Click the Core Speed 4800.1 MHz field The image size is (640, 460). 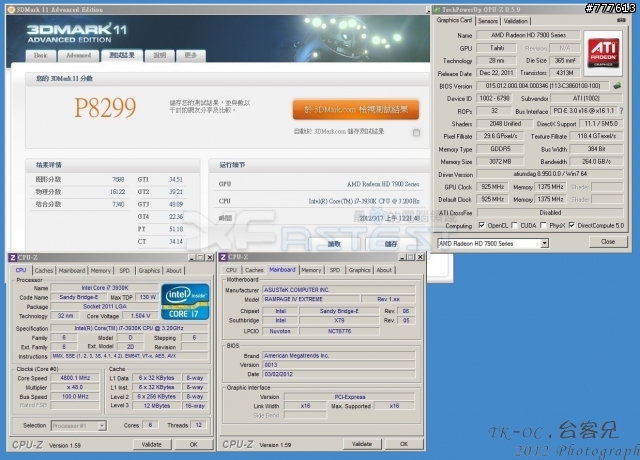75,378
